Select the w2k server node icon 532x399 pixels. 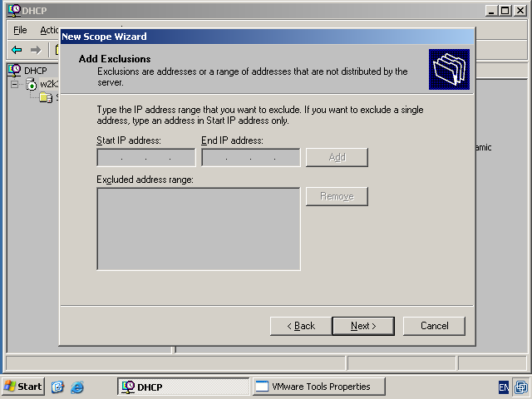pos(32,85)
